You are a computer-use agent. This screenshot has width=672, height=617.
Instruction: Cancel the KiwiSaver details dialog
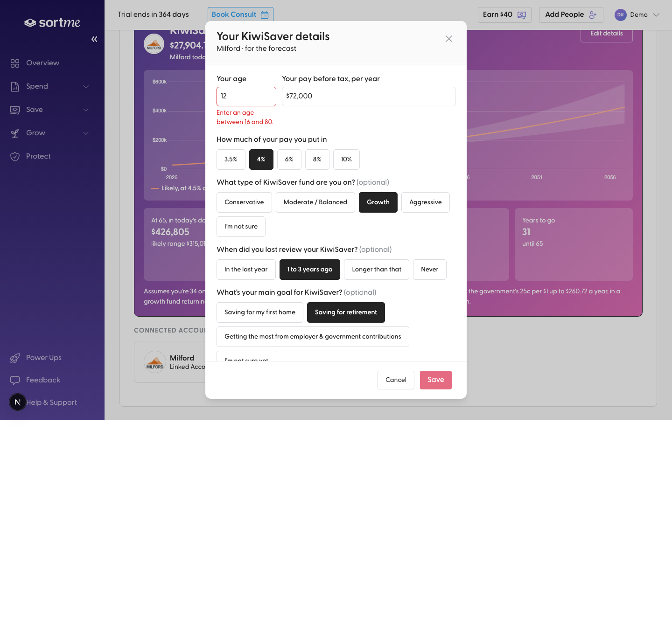point(396,380)
